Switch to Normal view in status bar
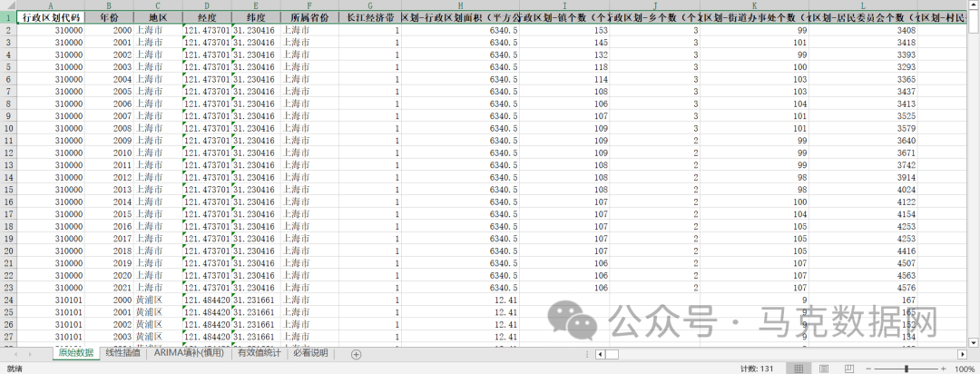Image resolution: width=980 pixels, height=374 pixels. coord(799,369)
